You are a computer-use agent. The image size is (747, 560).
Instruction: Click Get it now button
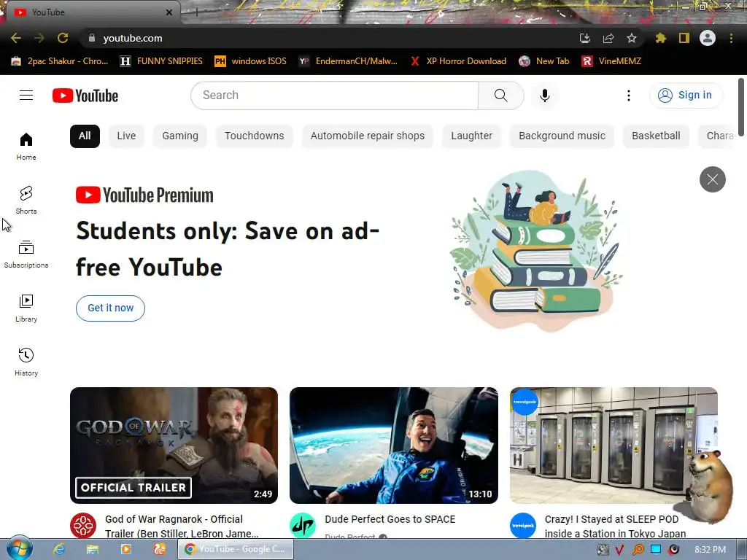point(111,308)
